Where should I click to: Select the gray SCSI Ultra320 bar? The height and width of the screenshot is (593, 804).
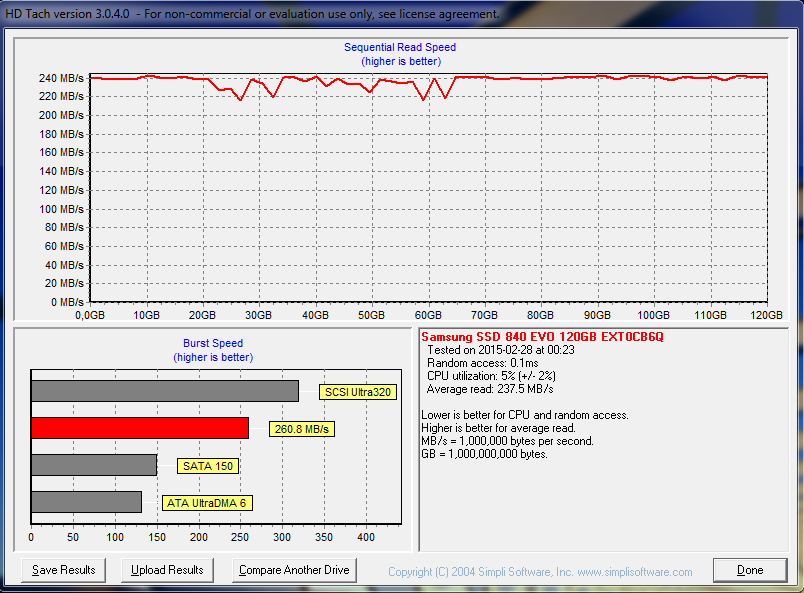coord(165,391)
